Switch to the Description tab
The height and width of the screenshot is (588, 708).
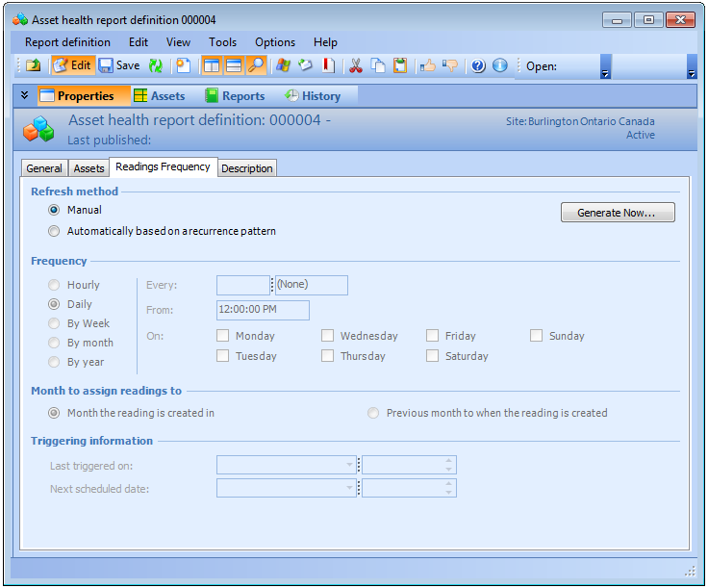coord(247,168)
